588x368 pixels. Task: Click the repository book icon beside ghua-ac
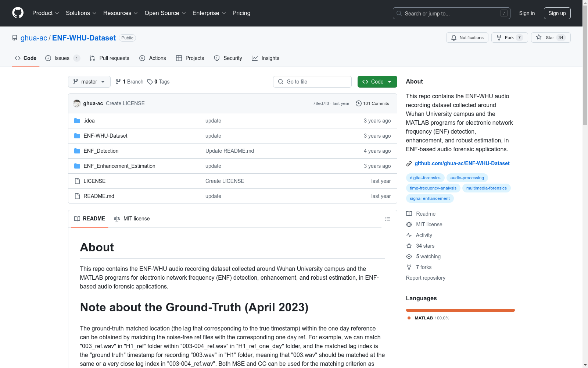pos(15,38)
